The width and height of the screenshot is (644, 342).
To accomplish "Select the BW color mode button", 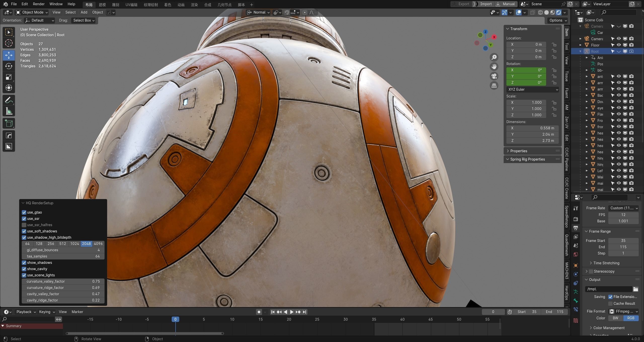I will [x=616, y=318].
